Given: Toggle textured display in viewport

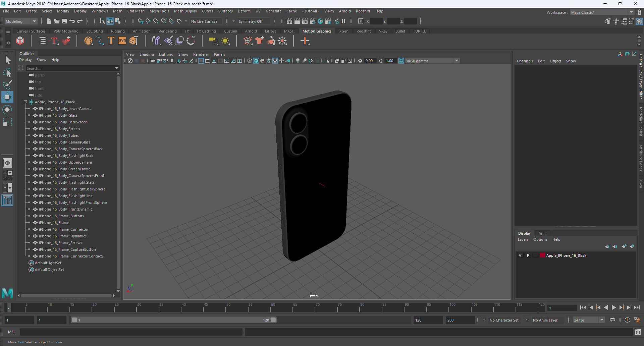Looking at the screenshot, I should pos(275,61).
